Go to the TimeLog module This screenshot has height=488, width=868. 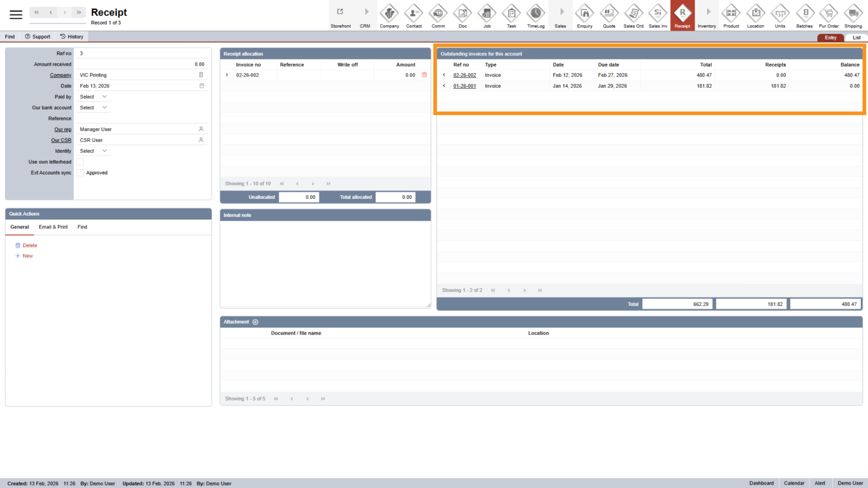[x=535, y=15]
